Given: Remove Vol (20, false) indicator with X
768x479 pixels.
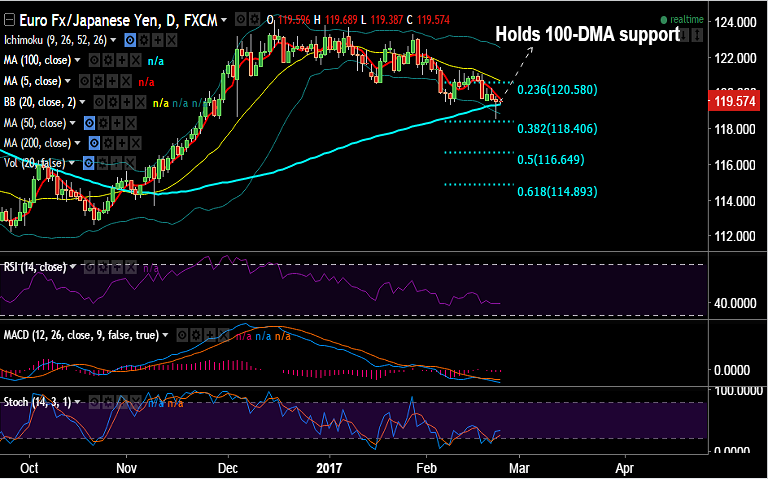Looking at the screenshot, I should [x=130, y=163].
